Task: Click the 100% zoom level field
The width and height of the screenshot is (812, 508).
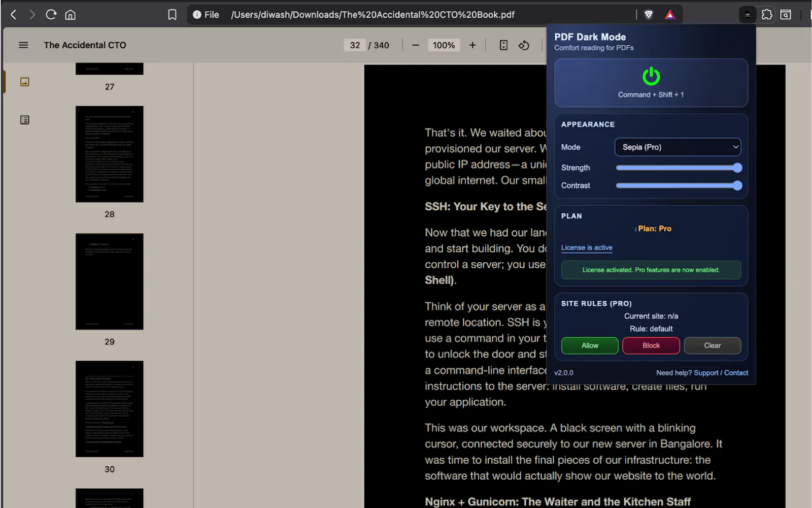Action: coord(444,45)
